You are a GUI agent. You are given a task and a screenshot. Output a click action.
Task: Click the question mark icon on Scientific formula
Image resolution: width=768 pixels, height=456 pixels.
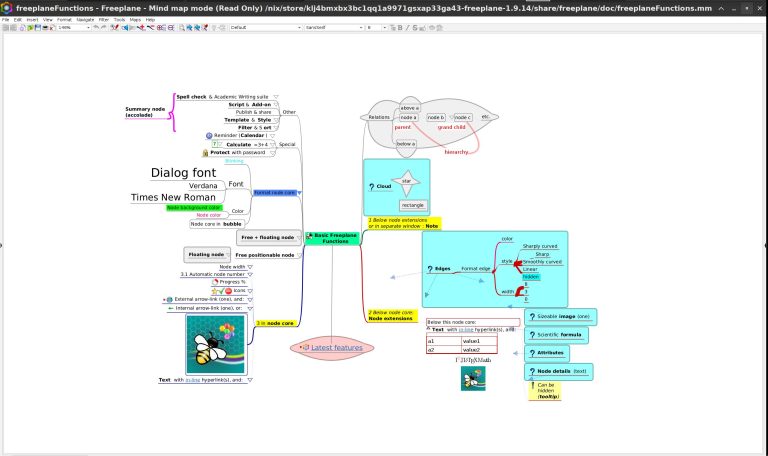pos(532,334)
